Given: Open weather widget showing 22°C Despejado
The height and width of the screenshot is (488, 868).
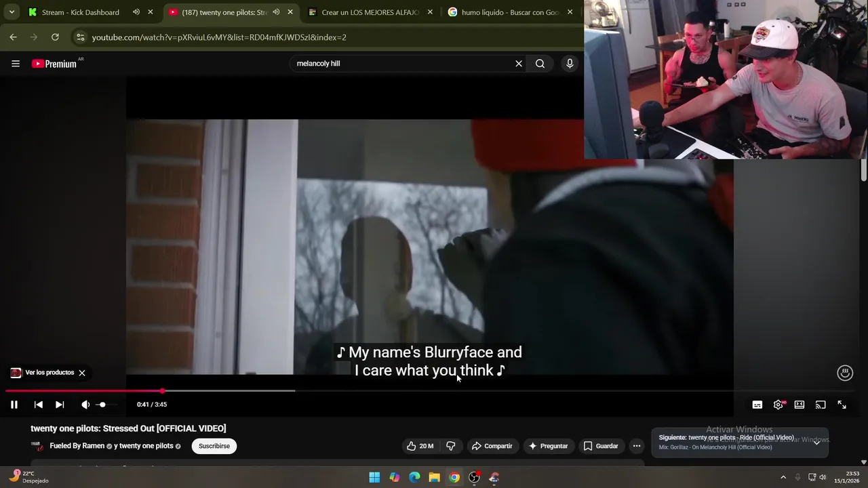Looking at the screenshot, I should click(x=28, y=477).
